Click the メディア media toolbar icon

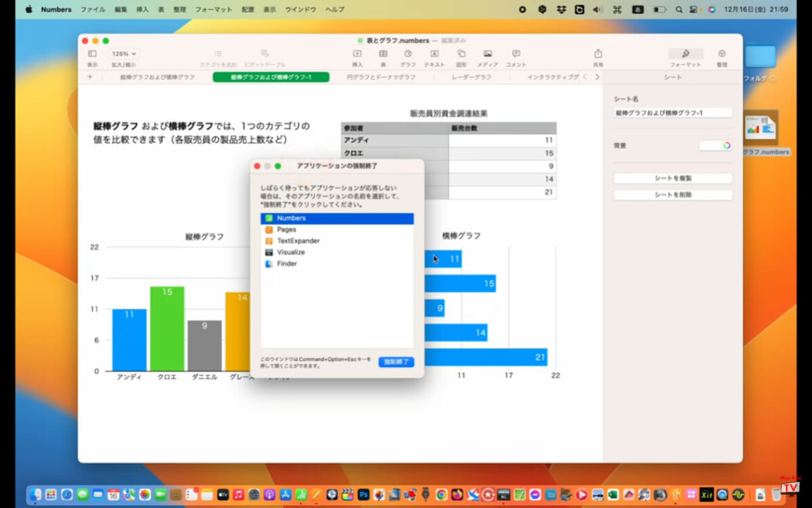[487, 54]
